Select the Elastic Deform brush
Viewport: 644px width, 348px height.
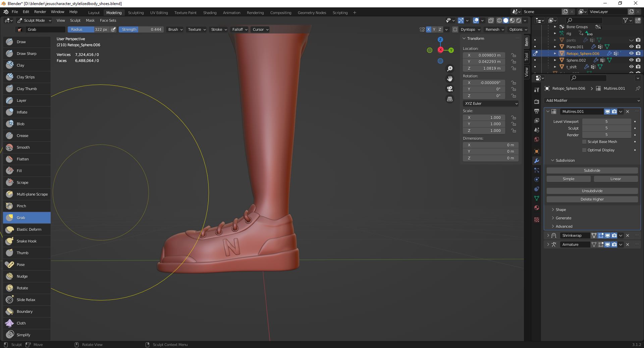[x=28, y=229]
